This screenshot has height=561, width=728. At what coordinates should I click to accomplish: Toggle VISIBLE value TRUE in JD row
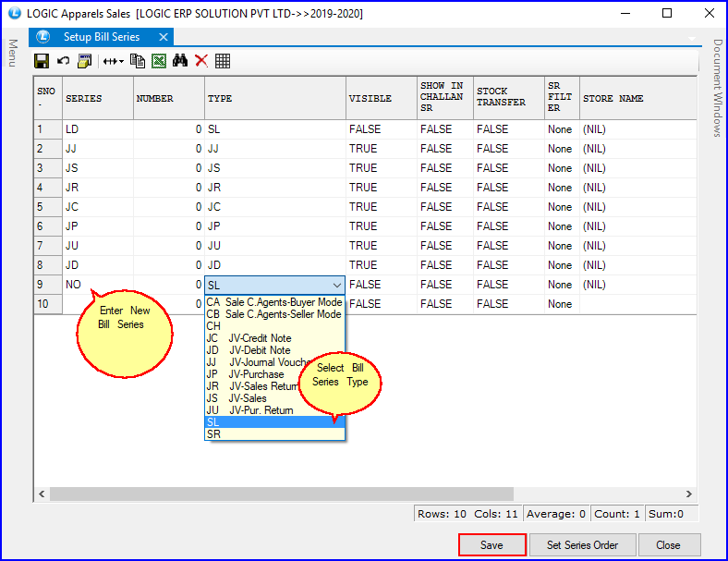tap(382, 265)
